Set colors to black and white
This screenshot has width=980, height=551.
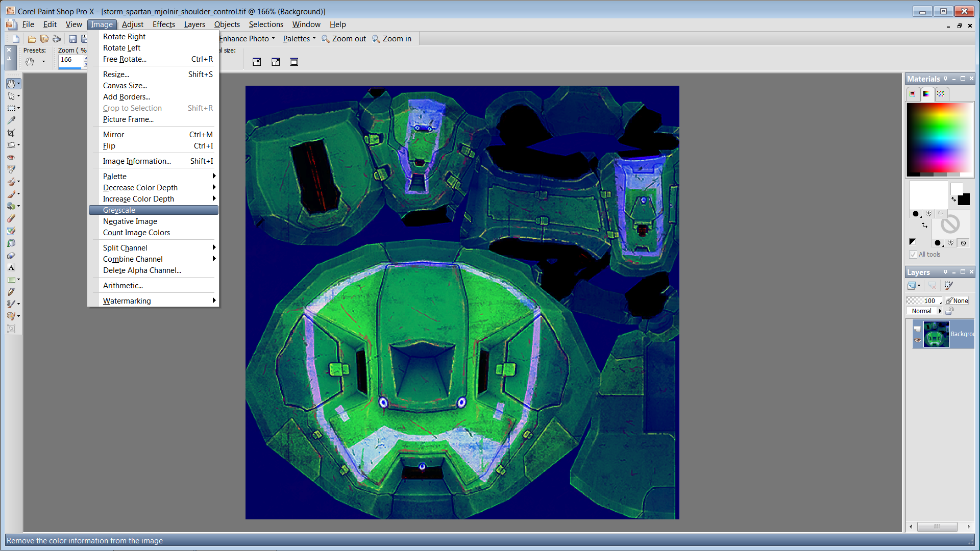(912, 242)
